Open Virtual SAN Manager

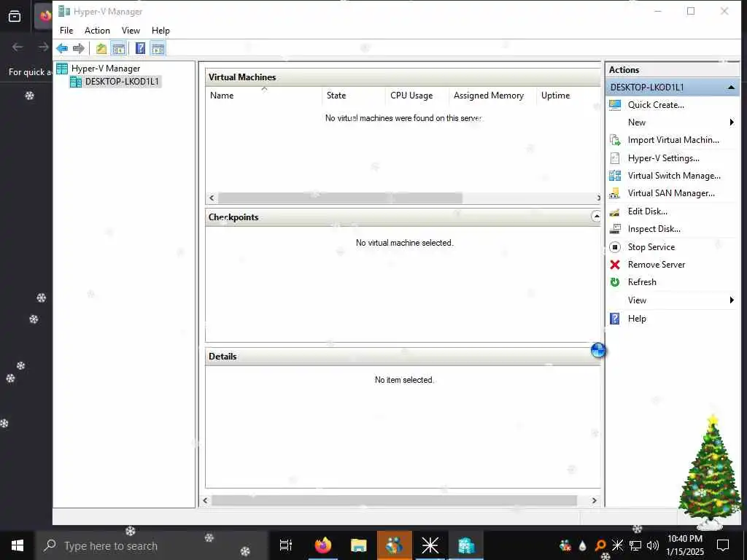click(x=672, y=193)
